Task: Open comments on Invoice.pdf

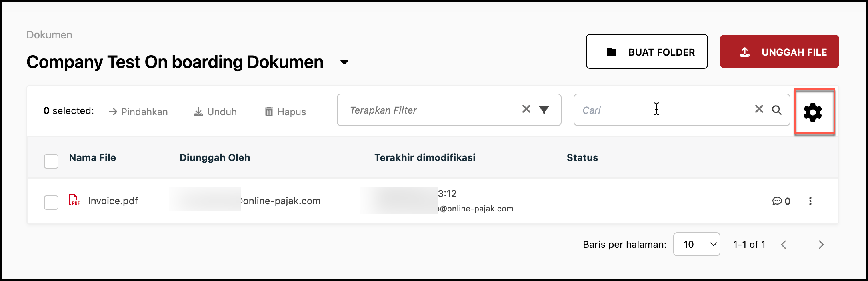Action: (x=781, y=201)
